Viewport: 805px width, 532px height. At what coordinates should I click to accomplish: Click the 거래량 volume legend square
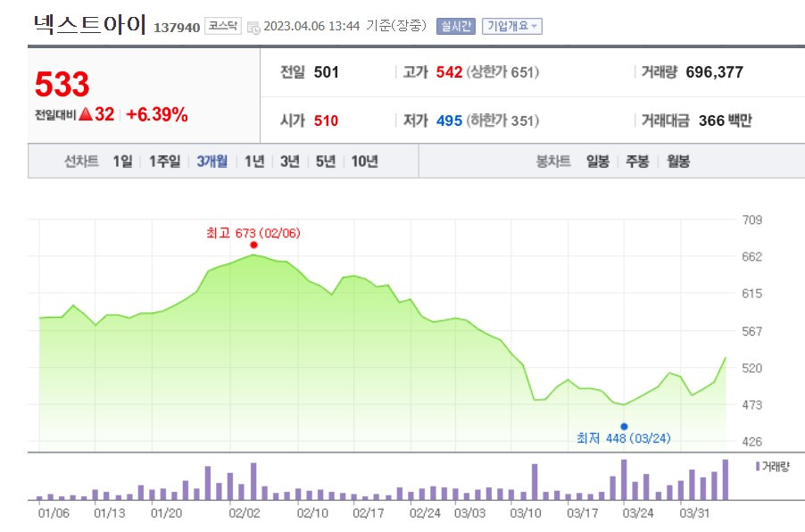pyautogui.click(x=758, y=465)
